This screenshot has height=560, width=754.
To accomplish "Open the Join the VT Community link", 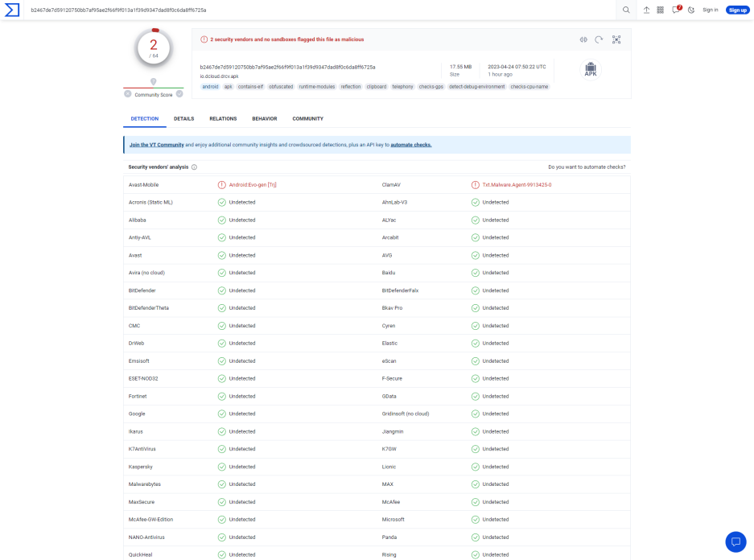I will coord(157,145).
